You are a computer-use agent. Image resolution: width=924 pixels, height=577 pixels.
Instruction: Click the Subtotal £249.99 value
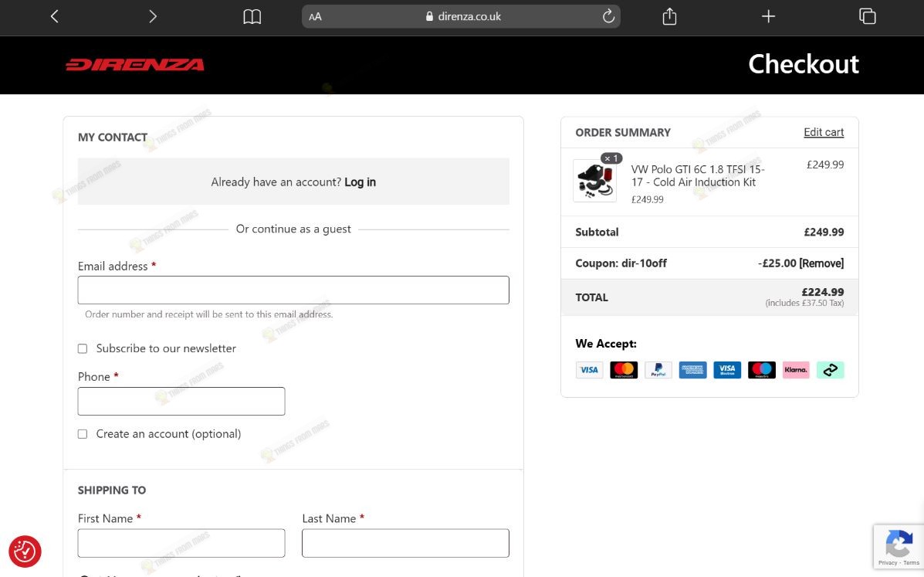click(824, 232)
